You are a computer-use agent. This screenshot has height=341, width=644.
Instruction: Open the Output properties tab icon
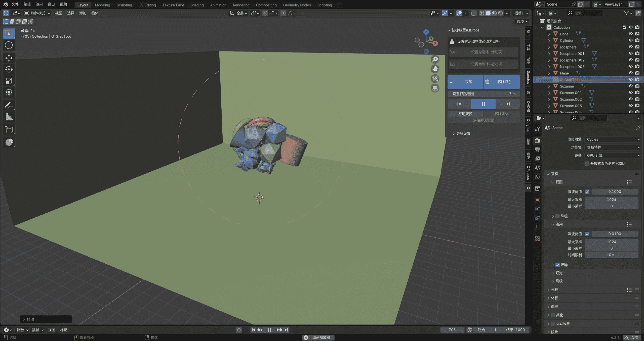[x=537, y=150]
